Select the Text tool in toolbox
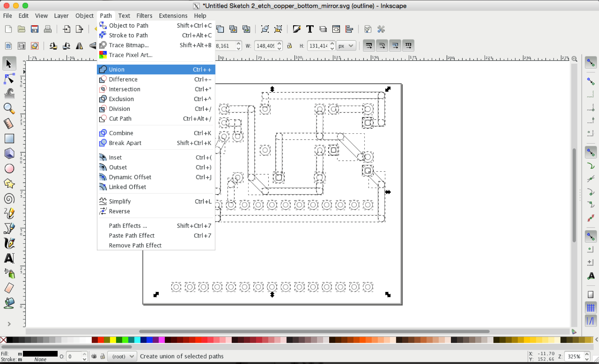Screen dimensions: 599x364 [9, 258]
